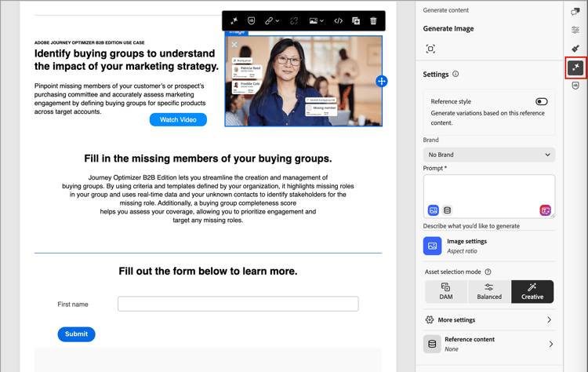Open the comments icon in right rail
The width and height of the screenshot is (588, 372).
tap(575, 12)
